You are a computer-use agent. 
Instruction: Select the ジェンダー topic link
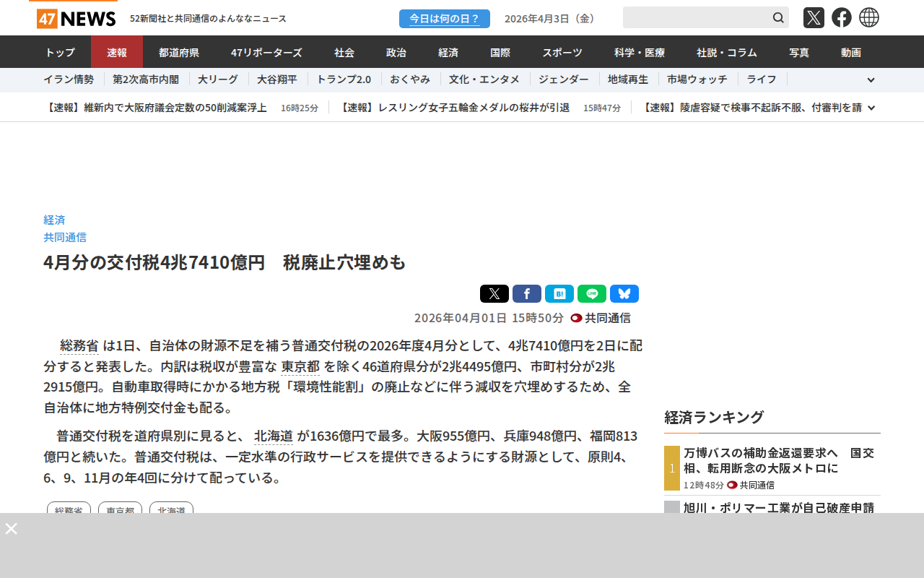click(564, 79)
